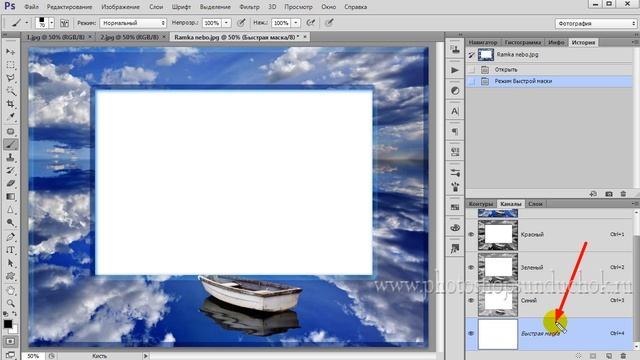
Task: Open the Выделение menu
Action: 215,7
